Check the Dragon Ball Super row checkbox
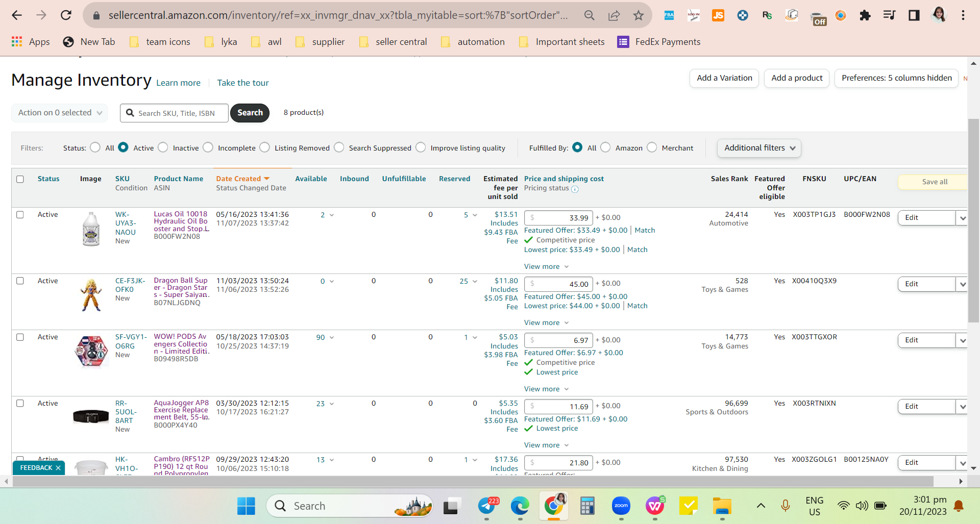 (x=20, y=281)
